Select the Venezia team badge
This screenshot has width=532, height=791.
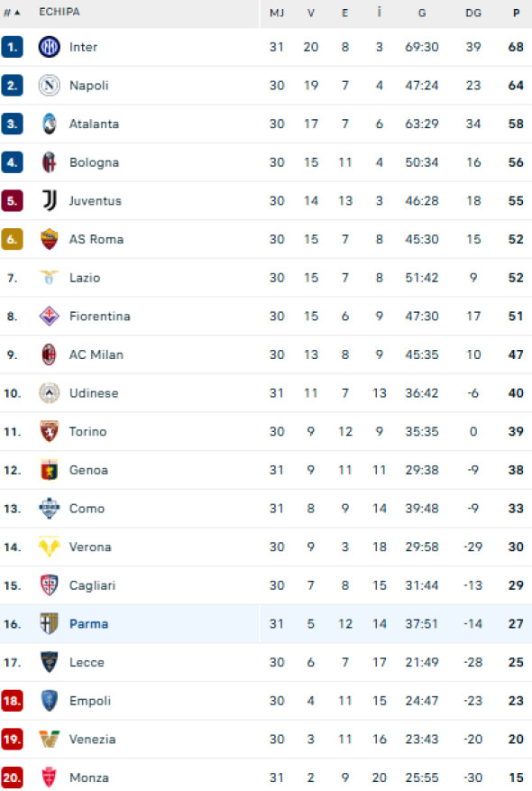pyautogui.click(x=48, y=739)
